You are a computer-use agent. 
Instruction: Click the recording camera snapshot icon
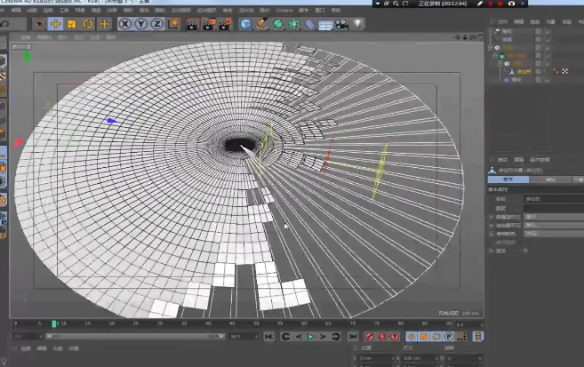512,4
